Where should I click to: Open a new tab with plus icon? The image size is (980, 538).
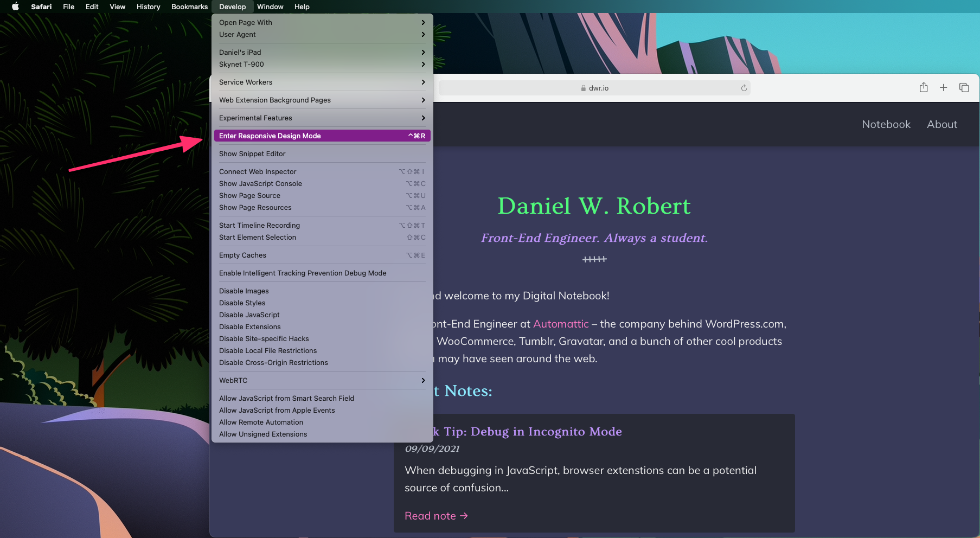[944, 87]
